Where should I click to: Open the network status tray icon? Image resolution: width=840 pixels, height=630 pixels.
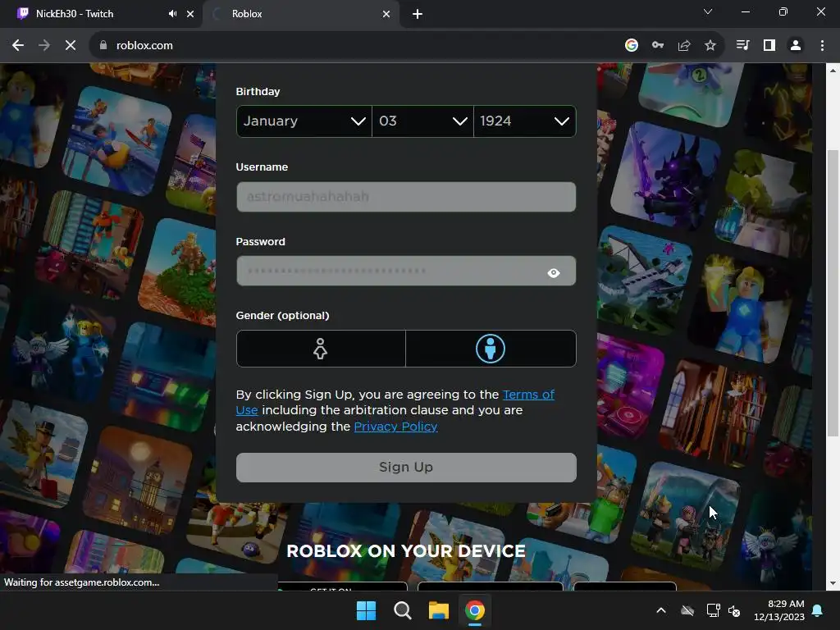click(x=713, y=610)
